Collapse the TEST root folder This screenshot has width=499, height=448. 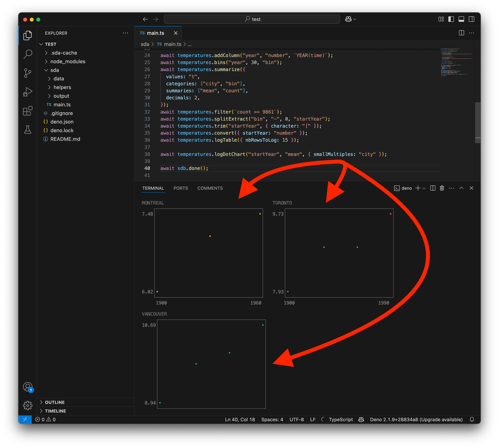click(86, 44)
